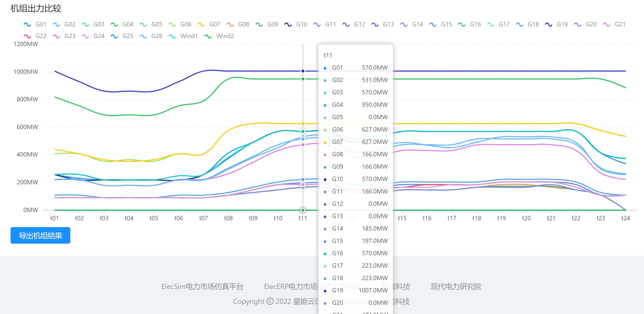Click G13 legend wave icon
The image size is (644, 314).
375,24
